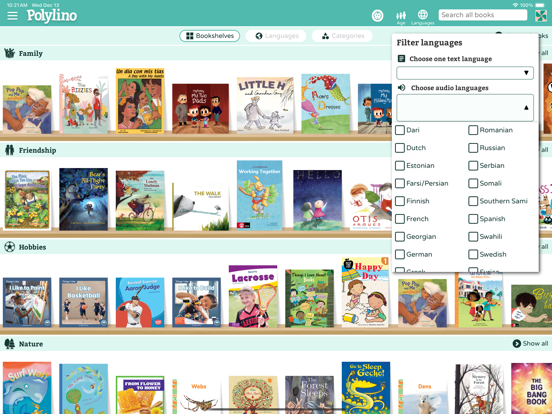The height and width of the screenshot is (414, 552).
Task: Open the Mom's Dresses book
Action: point(326,104)
